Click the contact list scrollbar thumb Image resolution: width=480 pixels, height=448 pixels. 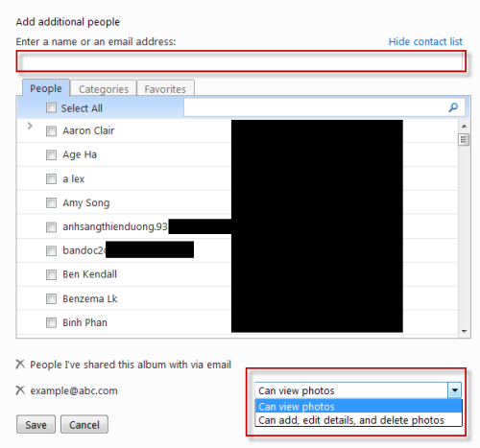[x=464, y=140]
